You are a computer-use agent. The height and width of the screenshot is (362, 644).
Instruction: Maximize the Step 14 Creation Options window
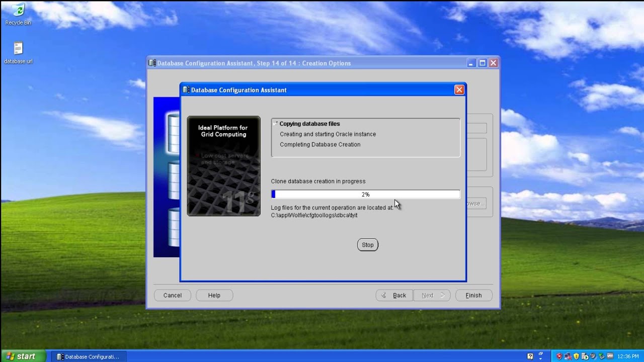pos(482,63)
